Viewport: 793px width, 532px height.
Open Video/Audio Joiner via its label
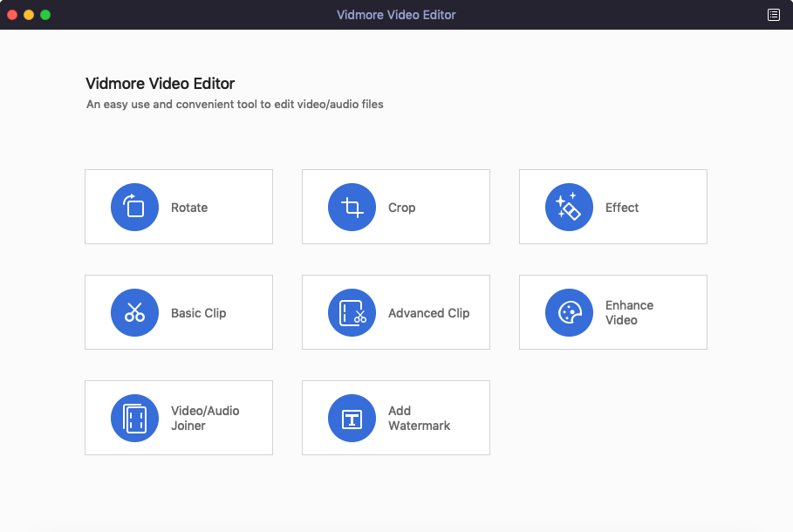(205, 419)
